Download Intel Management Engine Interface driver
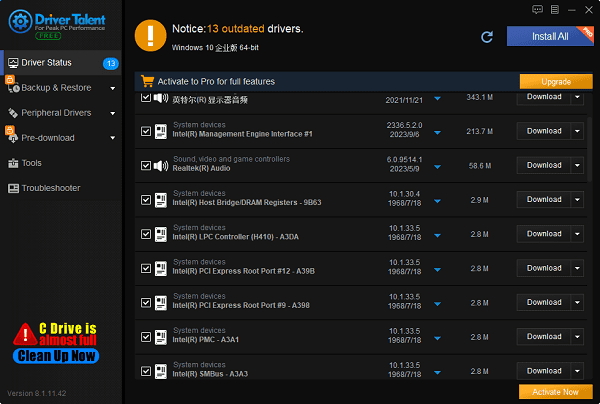 (544, 131)
